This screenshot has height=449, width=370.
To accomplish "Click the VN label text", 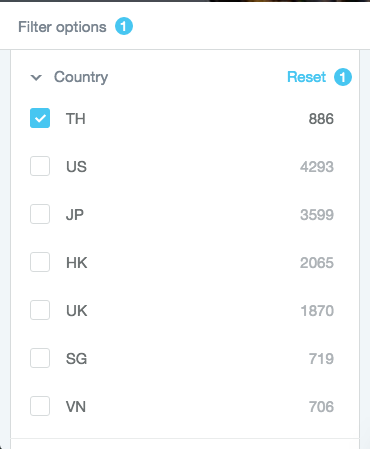I will pos(76,407).
